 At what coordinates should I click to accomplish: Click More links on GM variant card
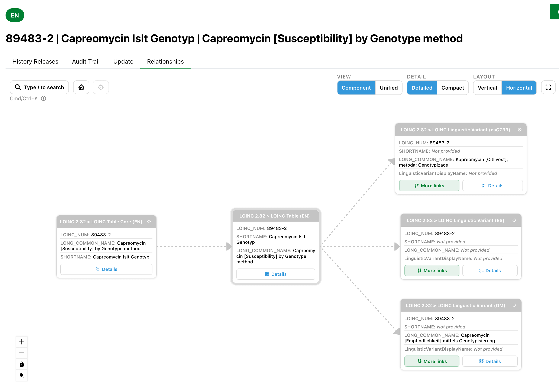pos(432,361)
